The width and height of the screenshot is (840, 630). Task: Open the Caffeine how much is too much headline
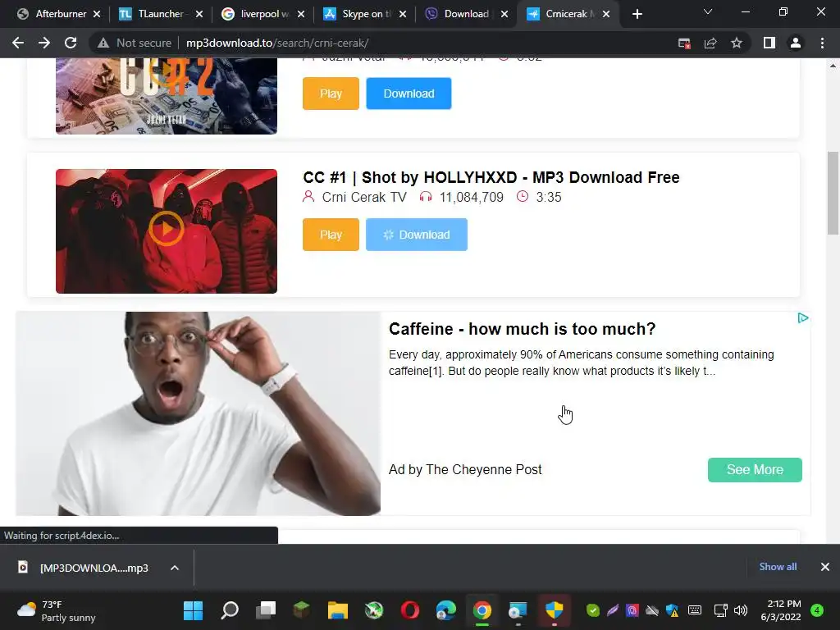(522, 329)
